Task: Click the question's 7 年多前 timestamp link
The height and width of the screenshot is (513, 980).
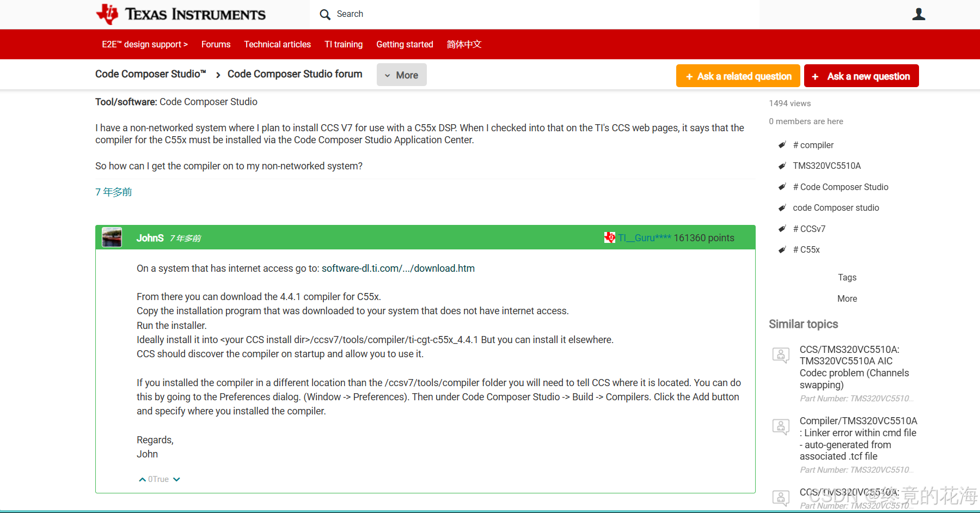Action: (x=114, y=192)
